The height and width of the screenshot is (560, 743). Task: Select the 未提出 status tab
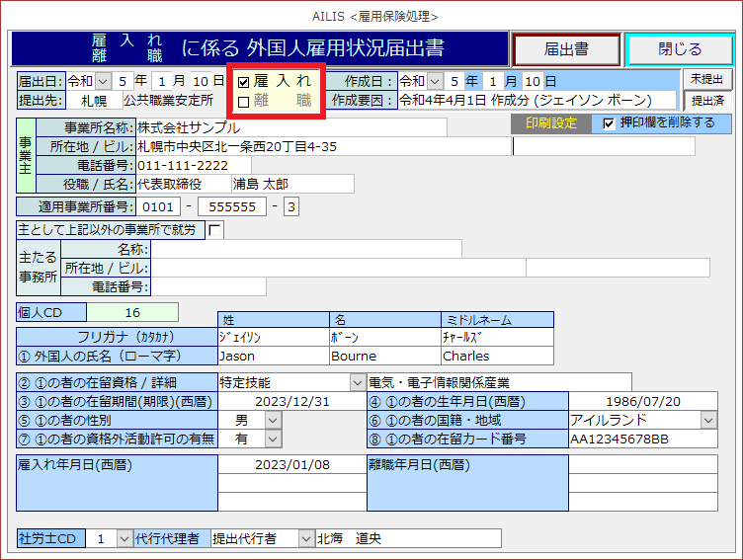pyautogui.click(x=706, y=79)
